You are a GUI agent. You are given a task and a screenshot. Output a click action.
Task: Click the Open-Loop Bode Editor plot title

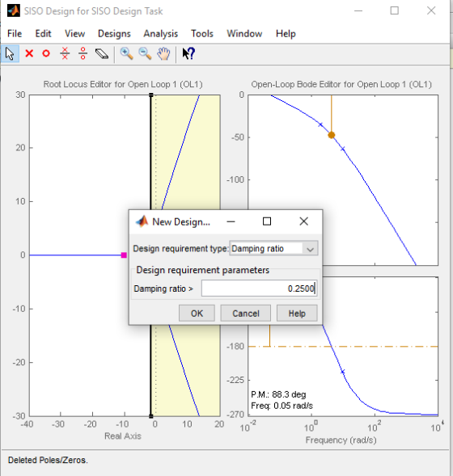pyautogui.click(x=341, y=84)
